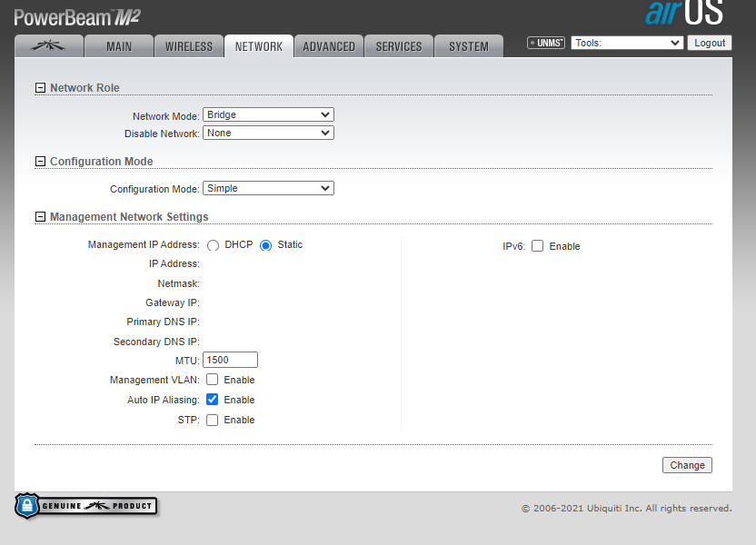Select the Static radio button

(x=265, y=246)
